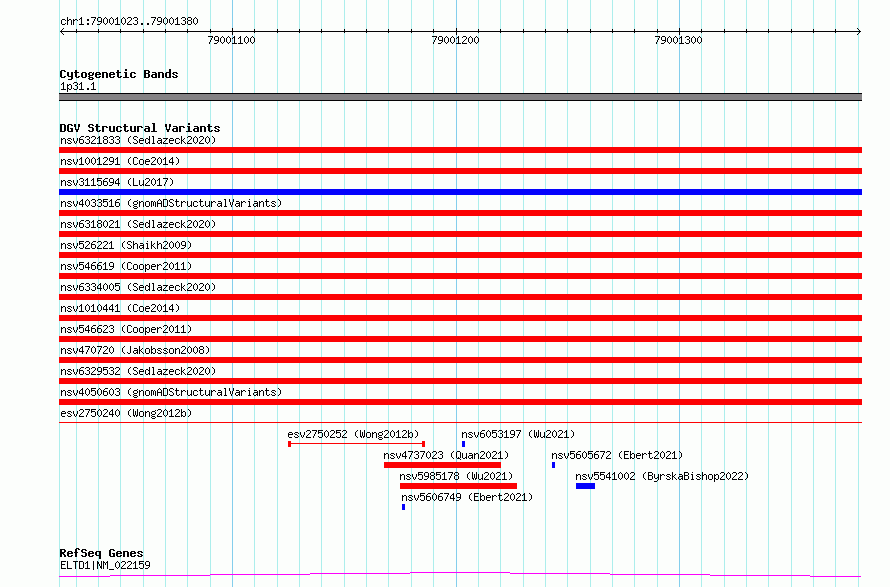890x587 pixels.
Task: Click the nsv5605672 (Ebert2021) blue marker
Action: (x=553, y=465)
